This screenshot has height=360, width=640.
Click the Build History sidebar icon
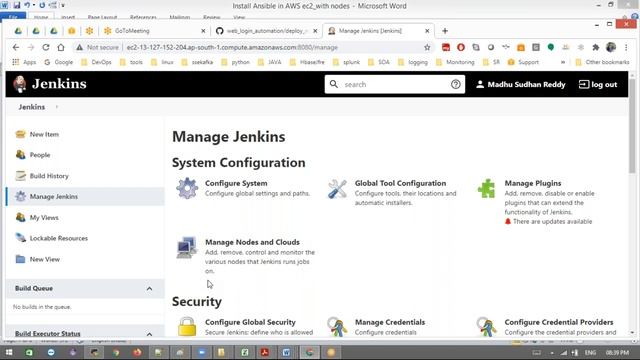[20, 176]
